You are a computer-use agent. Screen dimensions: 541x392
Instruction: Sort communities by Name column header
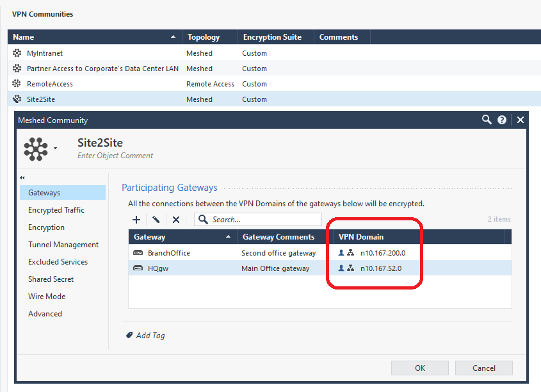(95, 37)
